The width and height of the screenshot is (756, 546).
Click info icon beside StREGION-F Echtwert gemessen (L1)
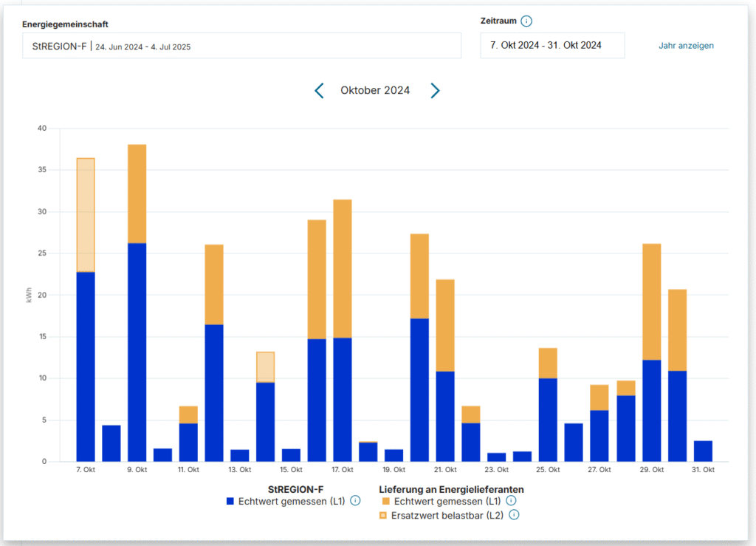point(355,501)
